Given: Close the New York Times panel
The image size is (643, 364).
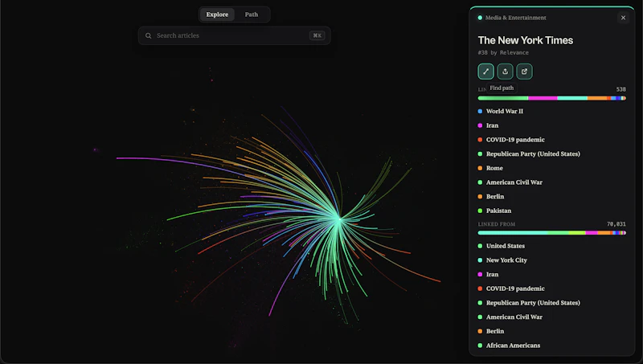Looking at the screenshot, I should 623,18.
